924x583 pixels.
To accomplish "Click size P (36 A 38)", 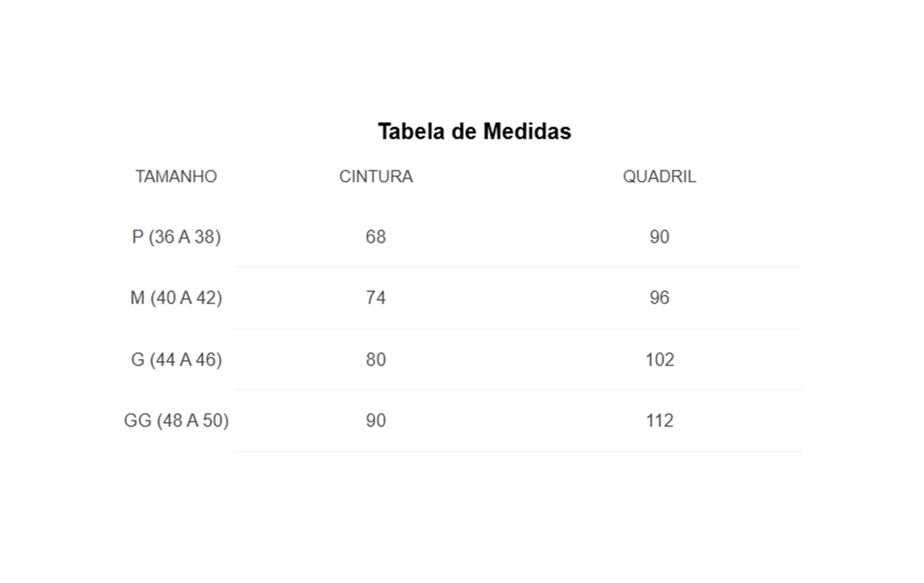I will click(176, 237).
